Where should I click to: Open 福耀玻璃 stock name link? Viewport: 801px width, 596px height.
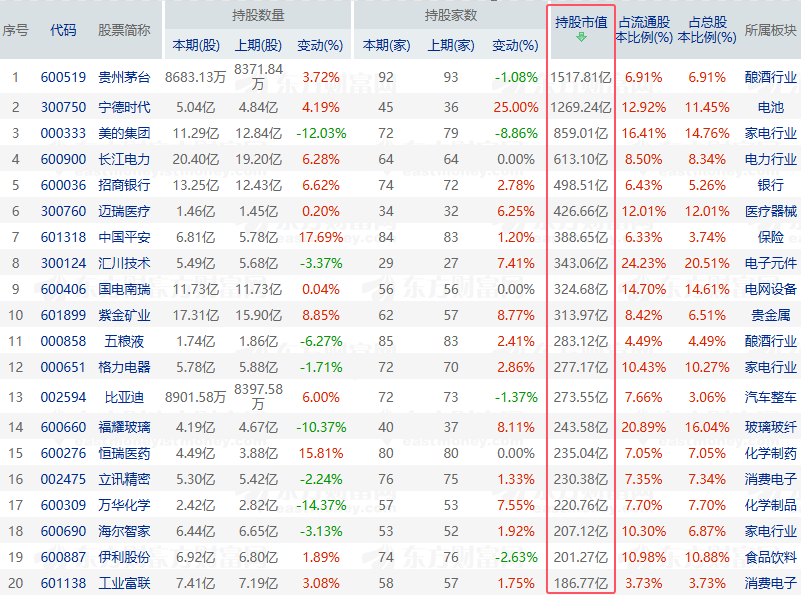124,427
